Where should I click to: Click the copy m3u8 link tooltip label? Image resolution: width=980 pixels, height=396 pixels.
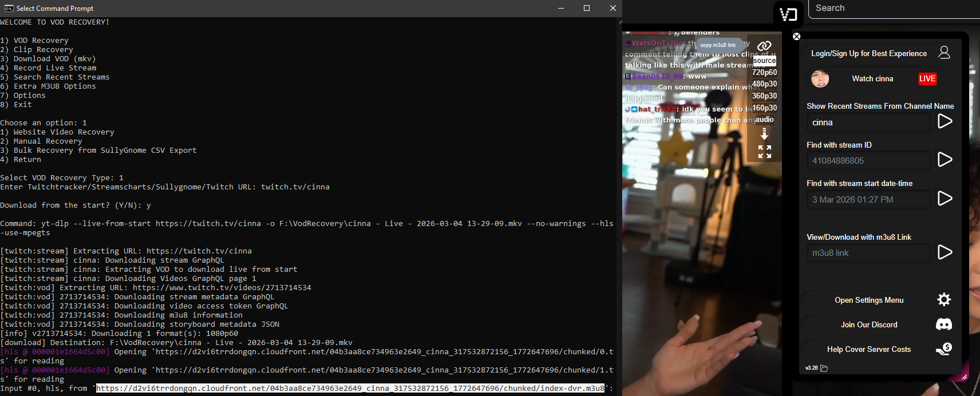click(x=718, y=45)
